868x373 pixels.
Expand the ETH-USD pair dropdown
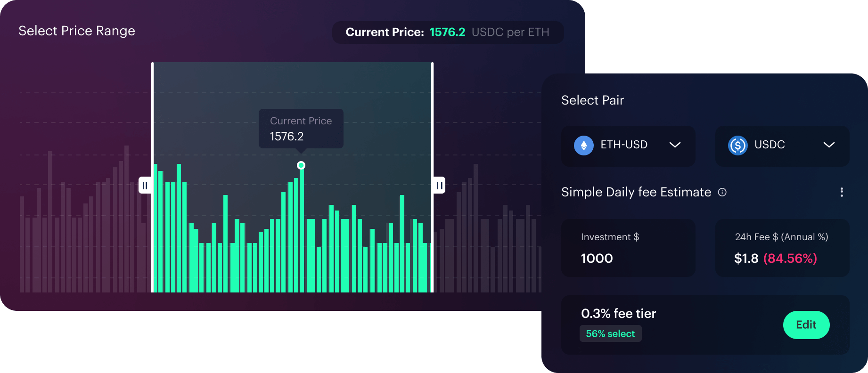click(628, 146)
